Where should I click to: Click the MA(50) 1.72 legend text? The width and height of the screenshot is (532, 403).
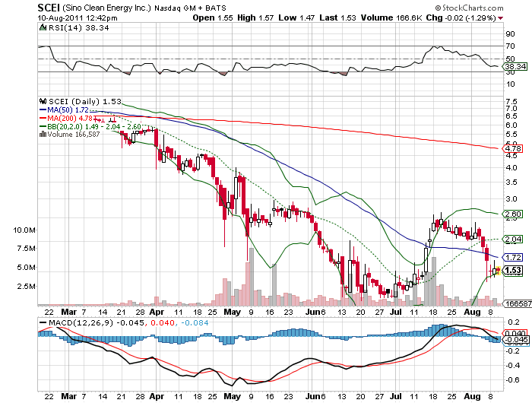68,109
